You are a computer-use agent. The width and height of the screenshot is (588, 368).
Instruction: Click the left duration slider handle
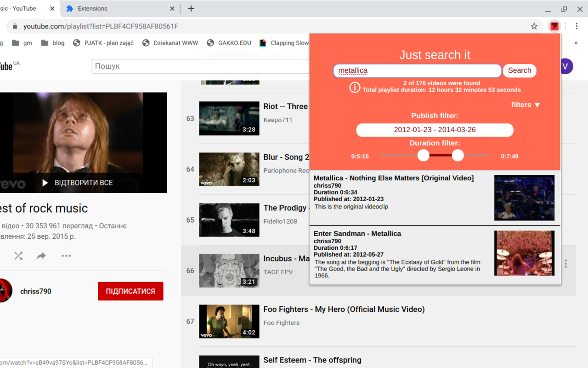[x=424, y=155]
